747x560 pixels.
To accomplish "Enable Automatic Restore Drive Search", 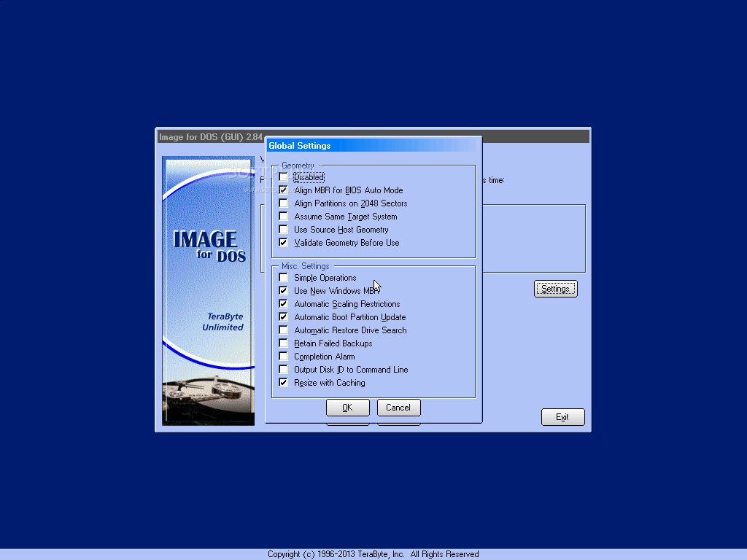I will pos(284,330).
